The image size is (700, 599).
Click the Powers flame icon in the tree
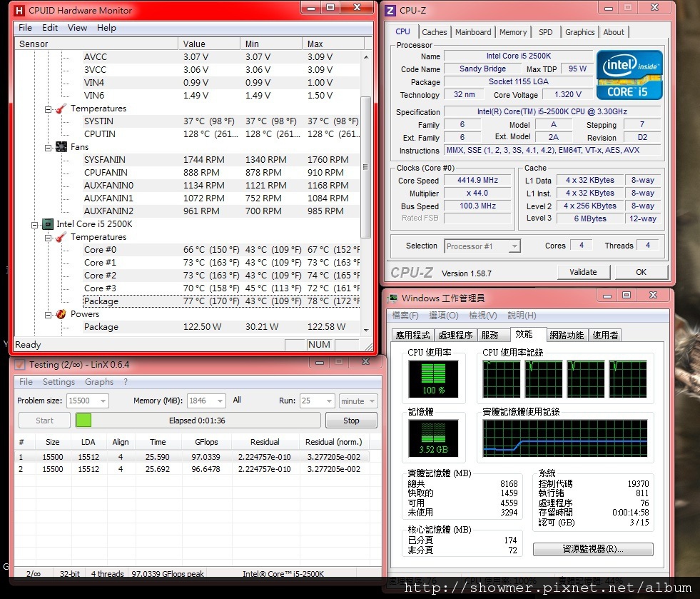click(61, 314)
